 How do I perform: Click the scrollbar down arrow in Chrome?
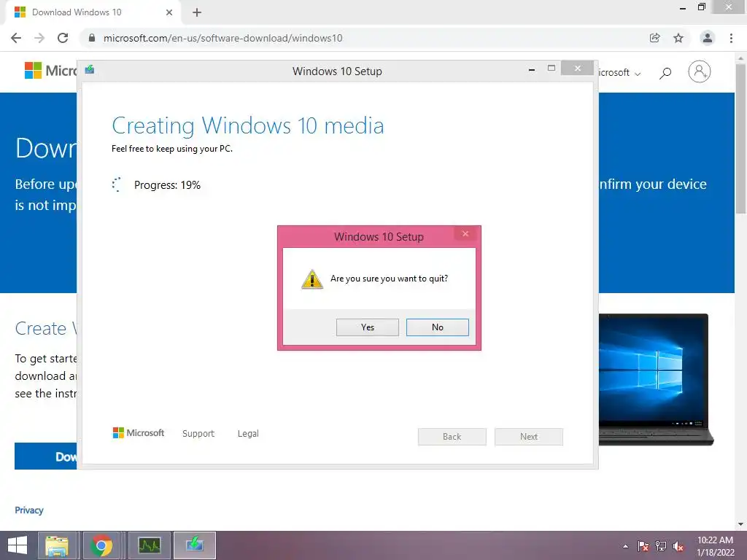coord(741,524)
